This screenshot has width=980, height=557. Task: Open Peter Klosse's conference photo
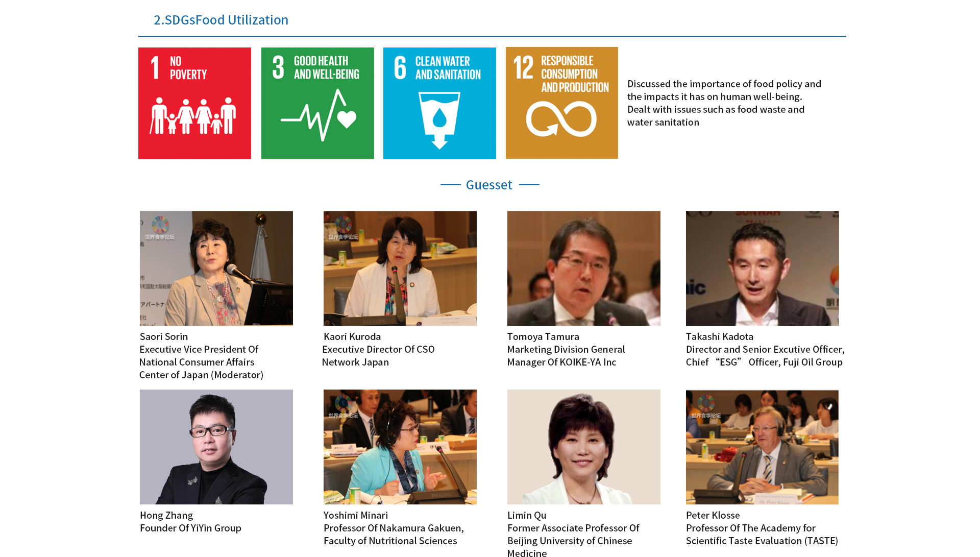[x=762, y=447]
